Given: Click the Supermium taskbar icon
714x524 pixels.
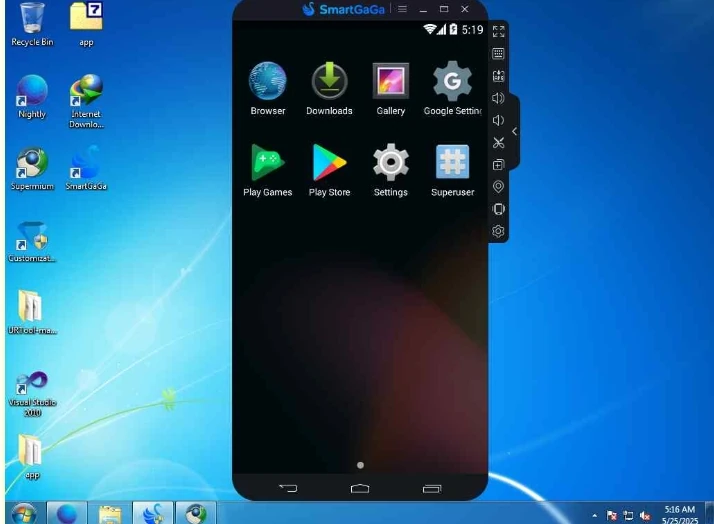Looking at the screenshot, I should (x=196, y=514).
